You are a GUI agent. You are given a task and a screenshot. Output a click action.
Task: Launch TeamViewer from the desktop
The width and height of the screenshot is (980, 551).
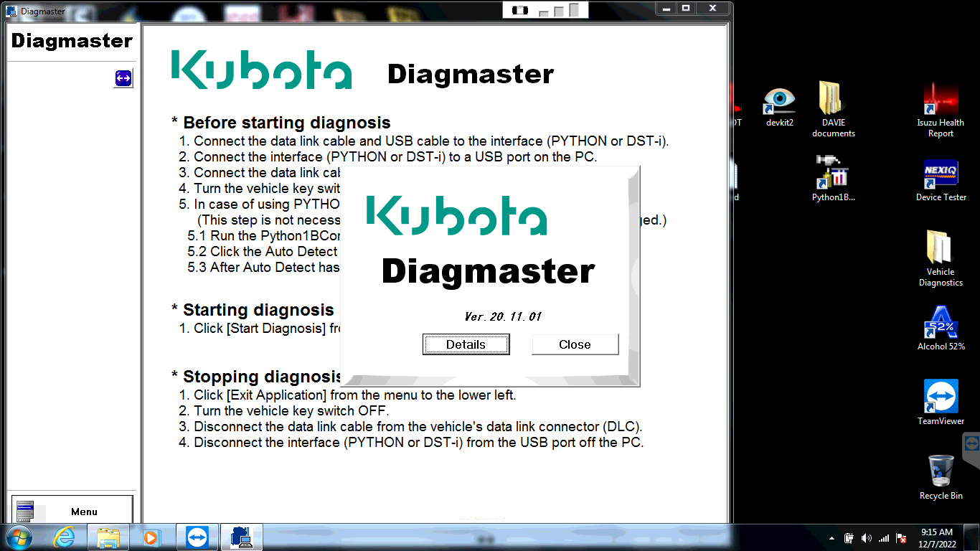(941, 402)
